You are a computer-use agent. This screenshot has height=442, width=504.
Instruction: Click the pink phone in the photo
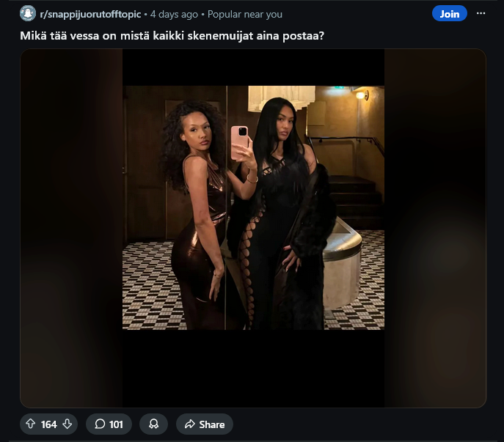point(240,143)
